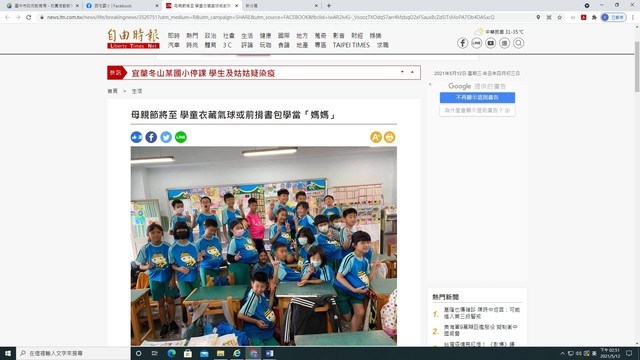The width and height of the screenshot is (640, 360).
Task: Click the down arrow on the breaking news ticker
Action: (402, 72)
